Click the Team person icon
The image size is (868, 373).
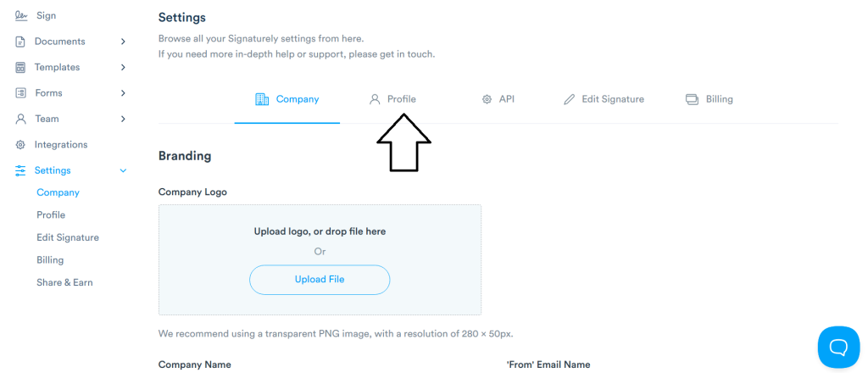(x=20, y=119)
